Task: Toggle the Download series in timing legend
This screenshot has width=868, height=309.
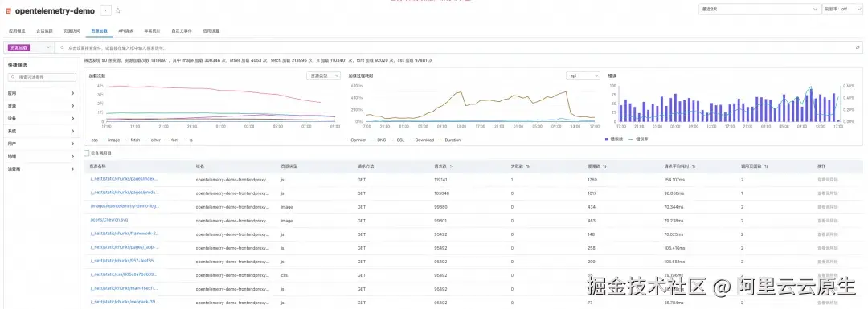Action: coord(422,140)
